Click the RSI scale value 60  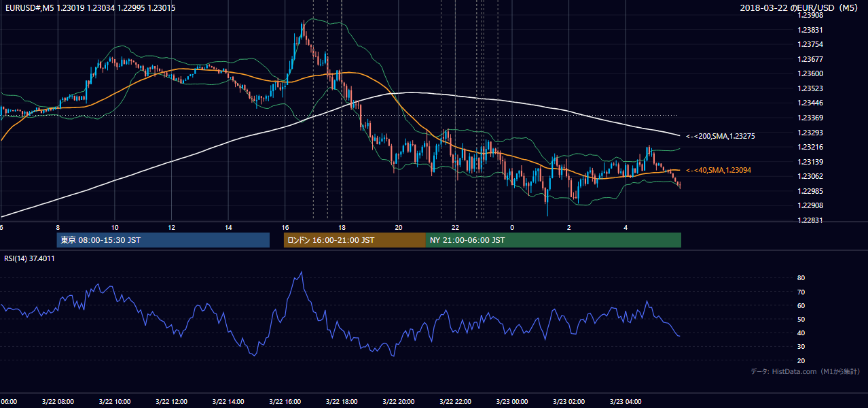point(801,305)
